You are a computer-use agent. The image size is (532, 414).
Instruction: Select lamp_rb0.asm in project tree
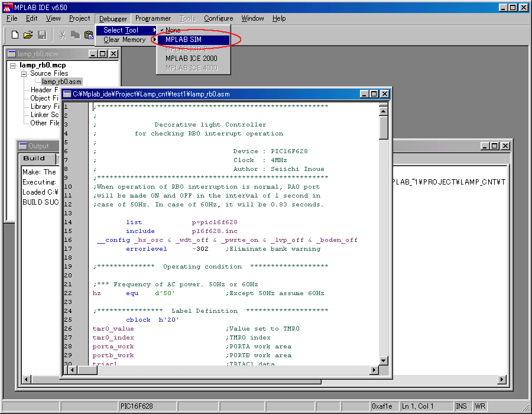(x=61, y=82)
